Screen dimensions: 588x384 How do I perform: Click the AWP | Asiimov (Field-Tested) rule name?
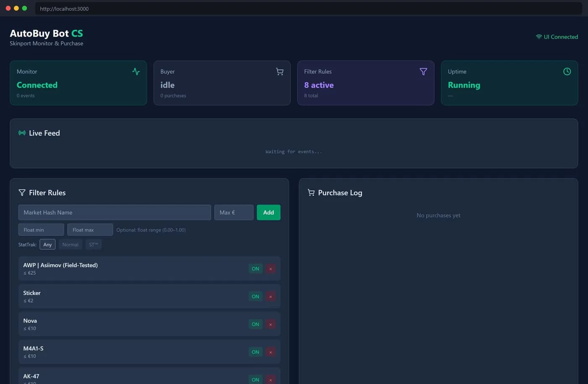(x=60, y=265)
